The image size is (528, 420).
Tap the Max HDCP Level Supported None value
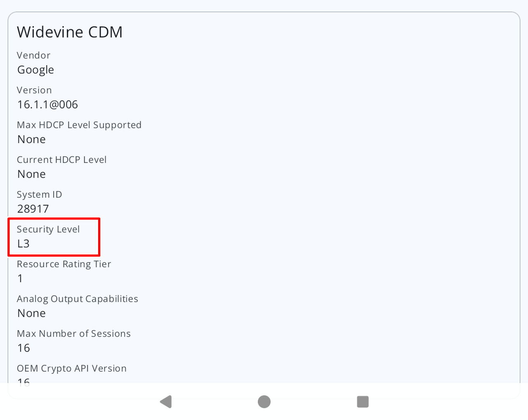click(x=31, y=139)
